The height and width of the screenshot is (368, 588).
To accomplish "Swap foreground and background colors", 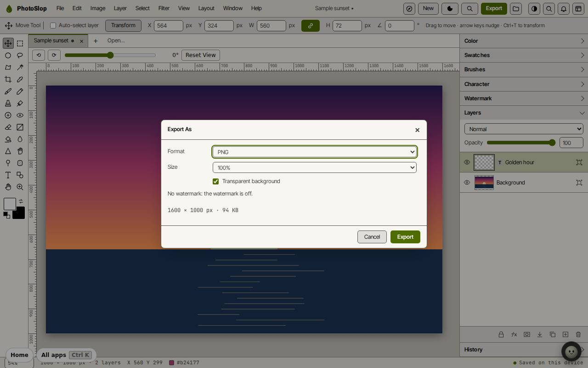I will coord(21,201).
